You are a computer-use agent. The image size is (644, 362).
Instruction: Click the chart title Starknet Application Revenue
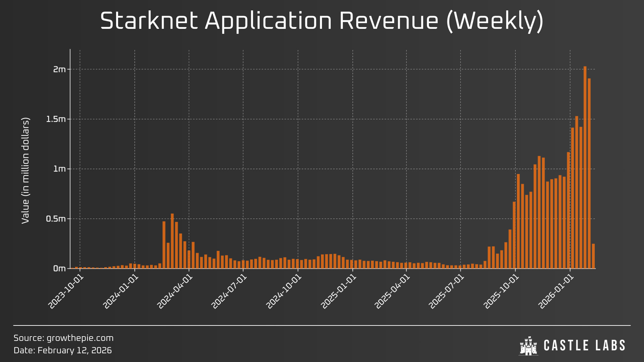pyautogui.click(x=321, y=21)
